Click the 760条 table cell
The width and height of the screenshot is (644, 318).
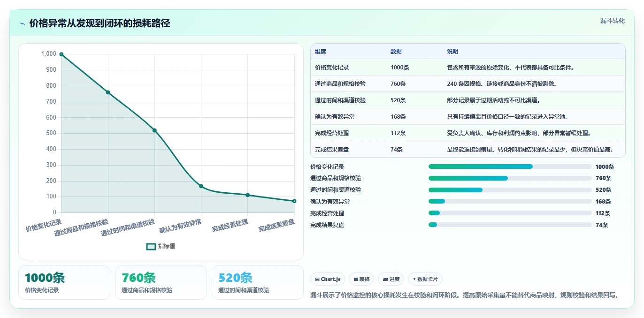(x=398, y=84)
